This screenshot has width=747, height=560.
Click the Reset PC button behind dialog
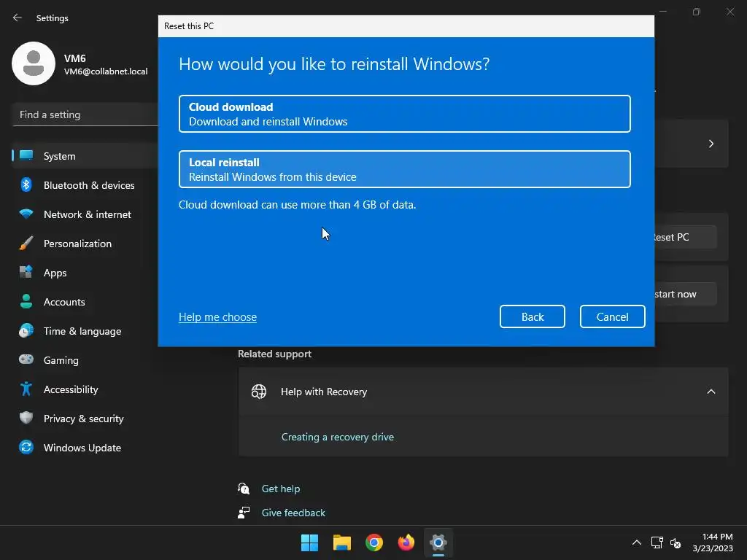point(686,237)
